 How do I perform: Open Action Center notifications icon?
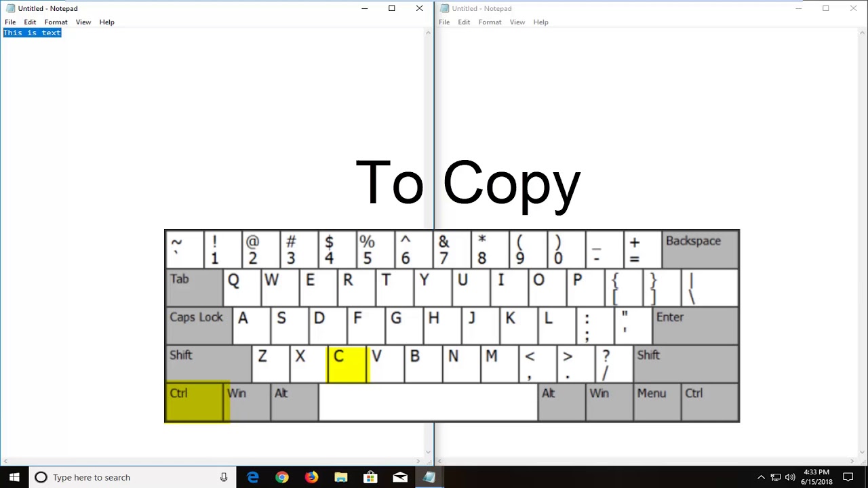coord(848,477)
